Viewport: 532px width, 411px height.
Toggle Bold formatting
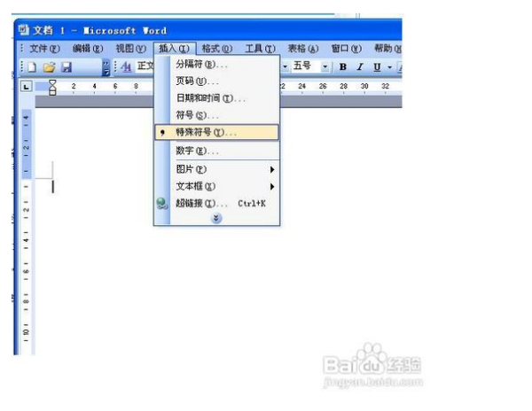343,66
